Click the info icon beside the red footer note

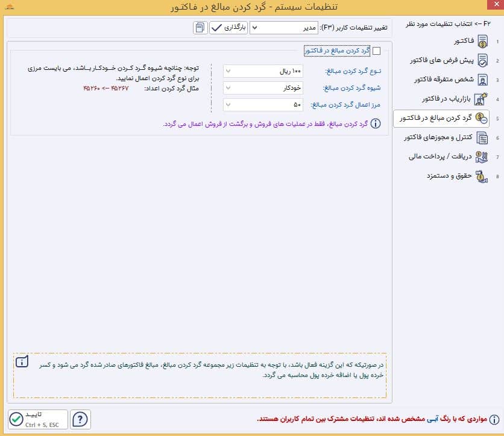click(494, 419)
